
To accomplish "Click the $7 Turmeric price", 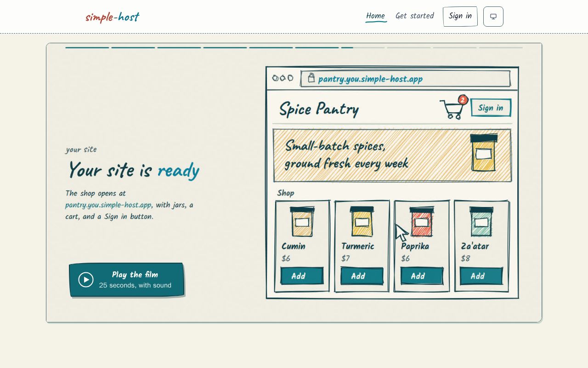I will (x=345, y=259).
